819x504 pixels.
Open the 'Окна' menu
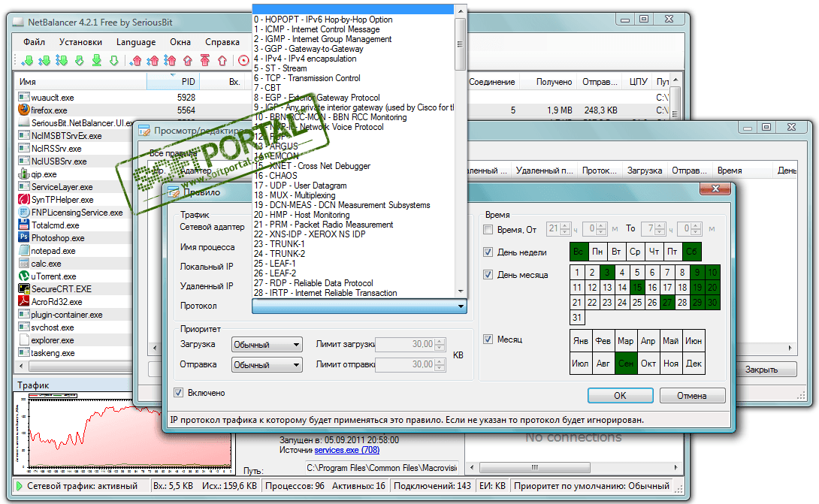pos(180,42)
